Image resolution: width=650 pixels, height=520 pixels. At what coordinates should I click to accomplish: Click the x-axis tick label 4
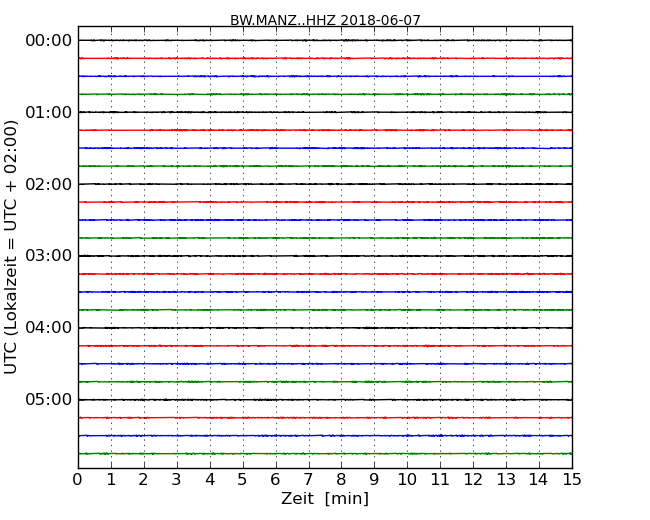(x=210, y=480)
